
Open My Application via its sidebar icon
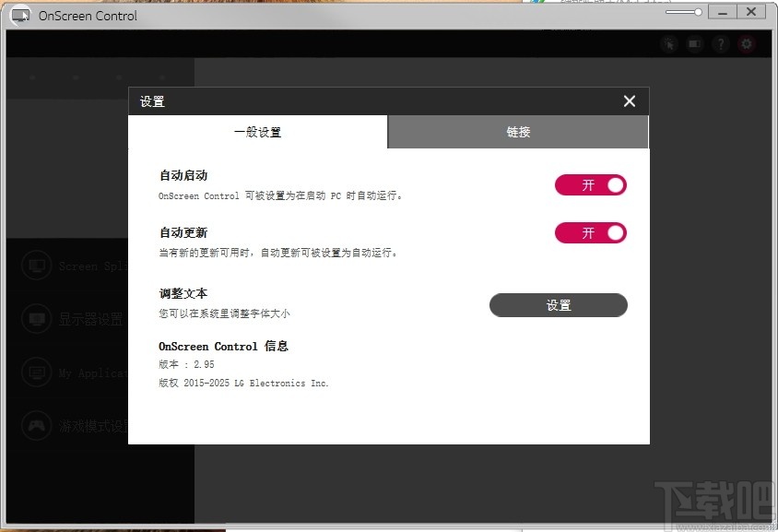tap(36, 372)
